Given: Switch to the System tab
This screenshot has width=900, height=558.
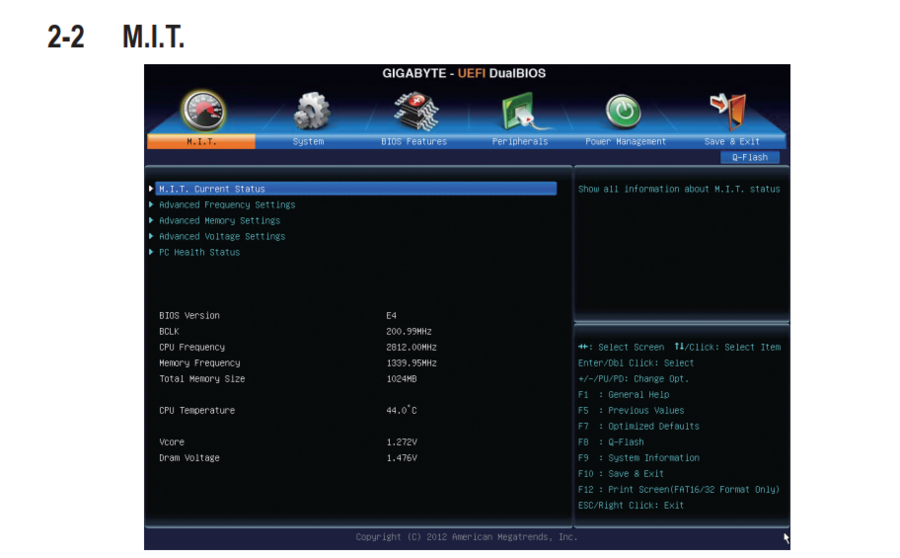Looking at the screenshot, I should [308, 141].
